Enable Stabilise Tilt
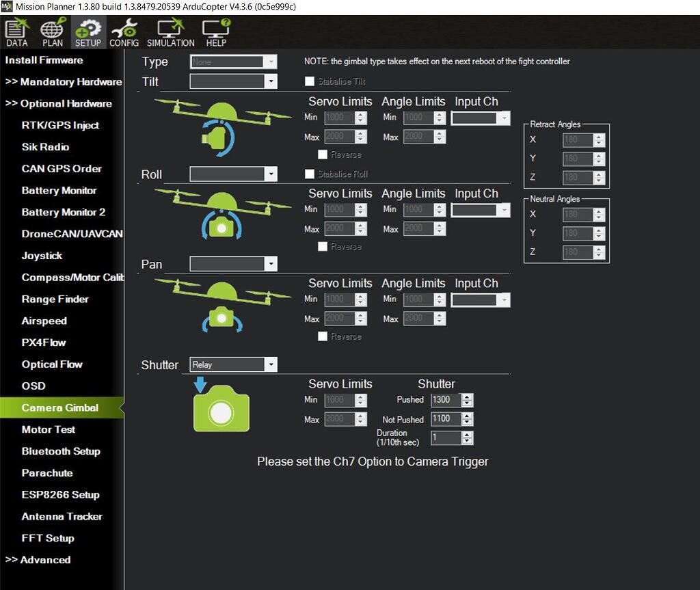 [x=309, y=81]
